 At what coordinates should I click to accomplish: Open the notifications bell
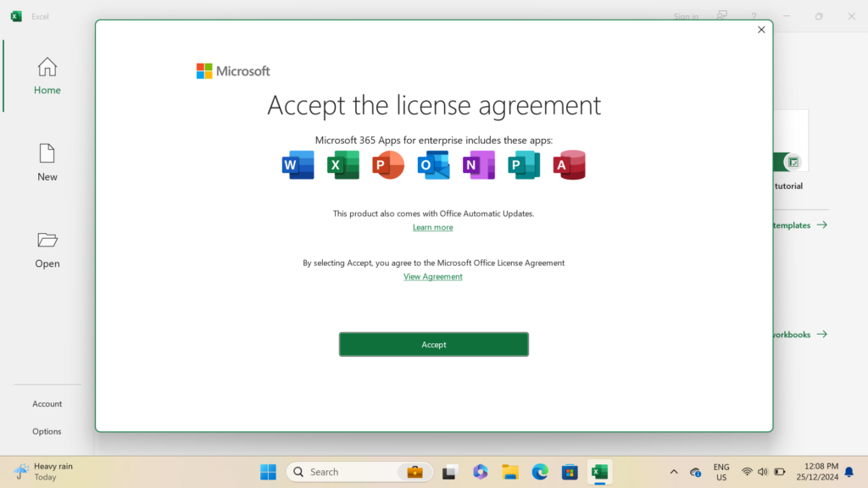(x=849, y=472)
